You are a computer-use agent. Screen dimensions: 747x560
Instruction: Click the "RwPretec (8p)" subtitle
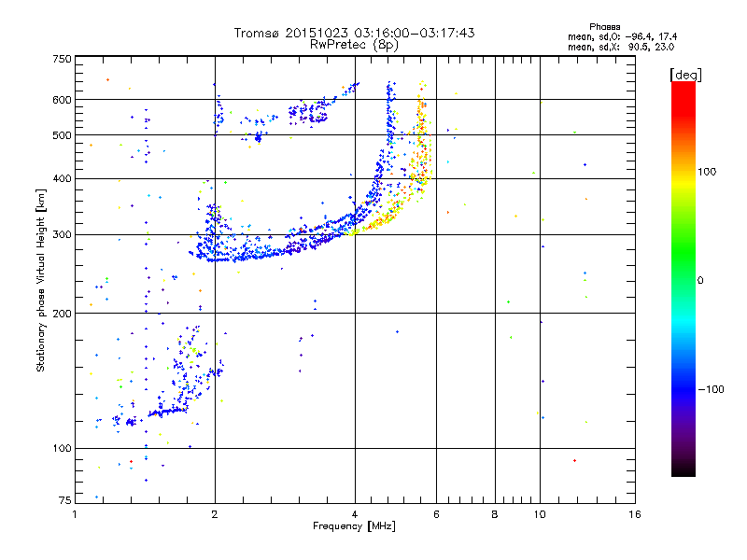point(354,45)
